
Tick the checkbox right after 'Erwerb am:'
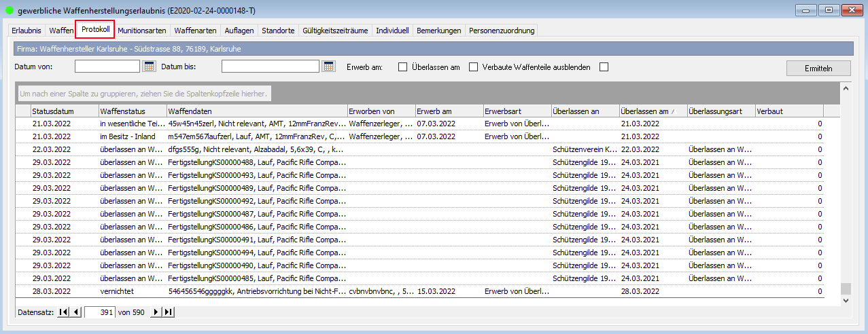(402, 67)
